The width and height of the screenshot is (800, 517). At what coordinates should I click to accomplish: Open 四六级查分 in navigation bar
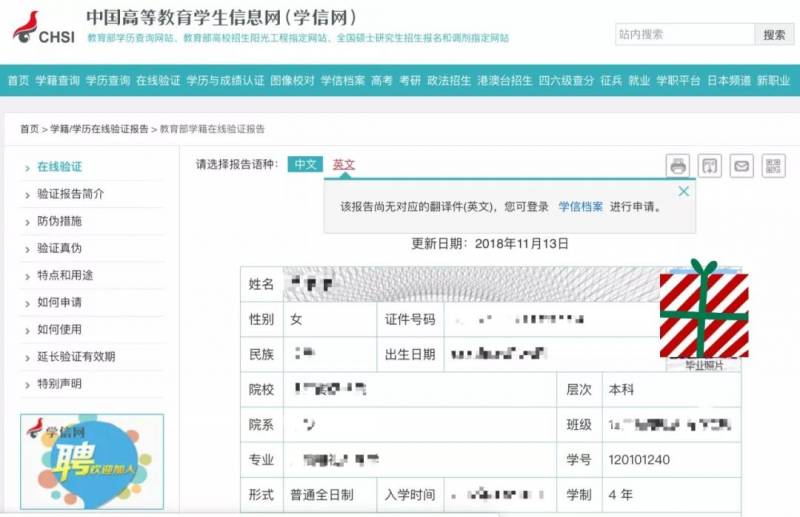click(x=566, y=80)
